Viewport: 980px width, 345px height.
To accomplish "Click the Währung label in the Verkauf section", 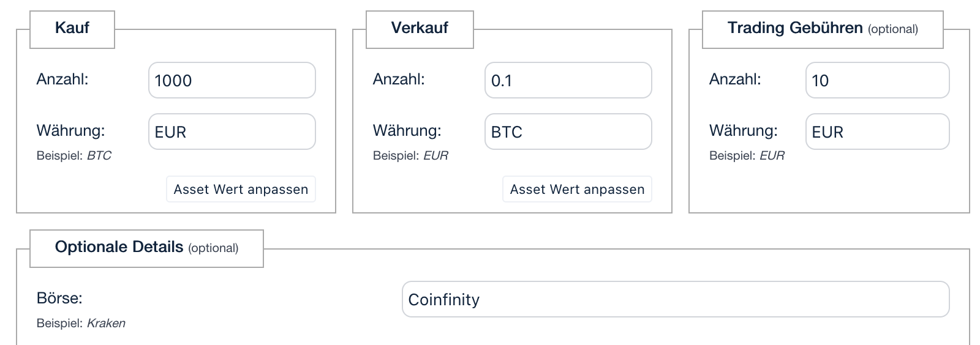I will point(407,130).
